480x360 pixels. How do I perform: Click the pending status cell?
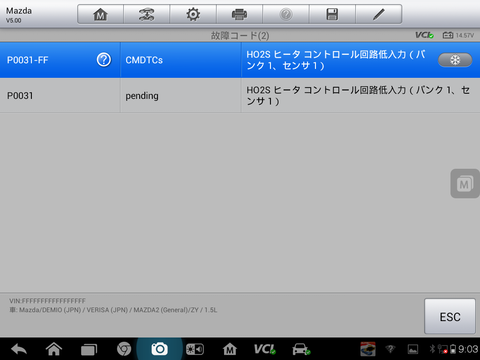tap(181, 96)
